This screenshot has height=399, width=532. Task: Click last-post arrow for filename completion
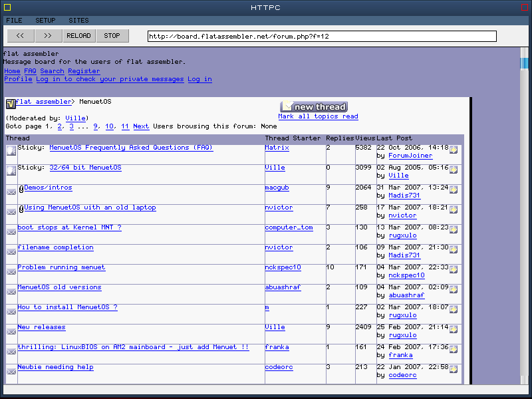[454, 250]
